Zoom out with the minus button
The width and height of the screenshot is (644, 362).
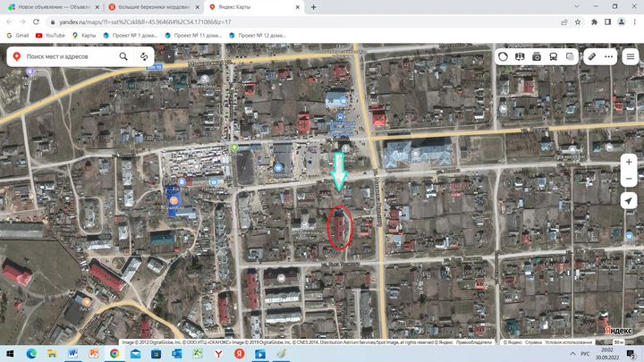pyautogui.click(x=629, y=179)
